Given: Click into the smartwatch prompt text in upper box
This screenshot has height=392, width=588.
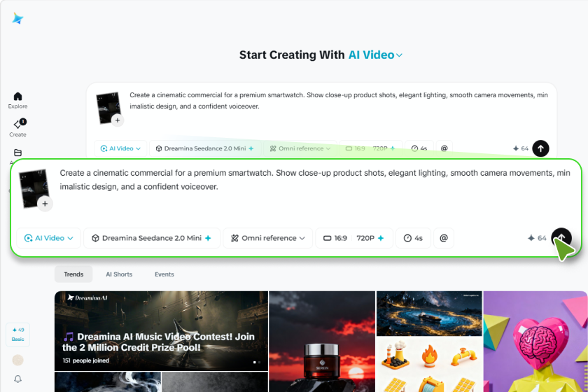Looking at the screenshot, I should (339, 101).
